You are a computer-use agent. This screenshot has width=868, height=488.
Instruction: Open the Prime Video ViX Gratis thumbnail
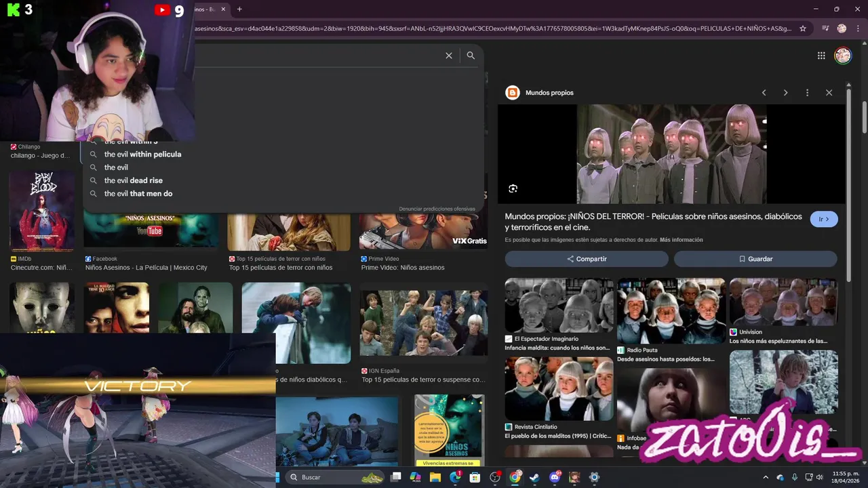click(x=423, y=232)
